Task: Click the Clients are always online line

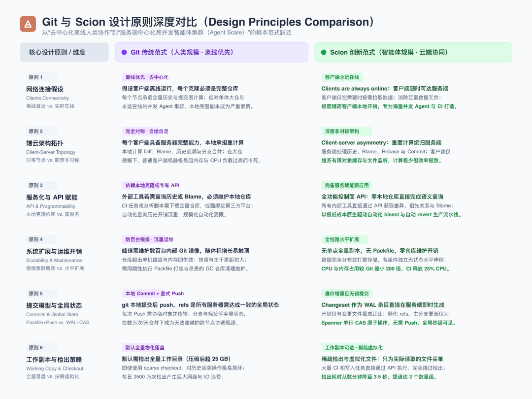Action: point(385,89)
